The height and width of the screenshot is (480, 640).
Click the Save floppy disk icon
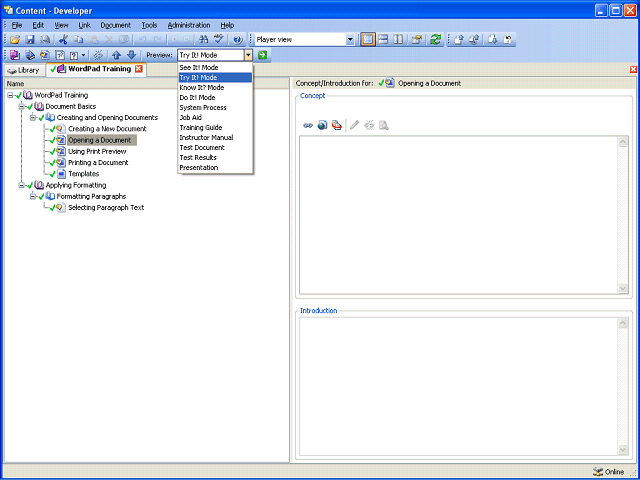coord(30,40)
